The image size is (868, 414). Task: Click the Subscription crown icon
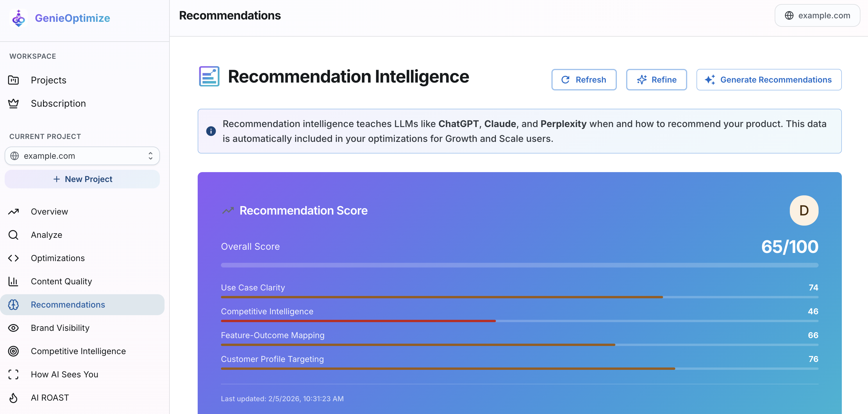click(x=13, y=103)
